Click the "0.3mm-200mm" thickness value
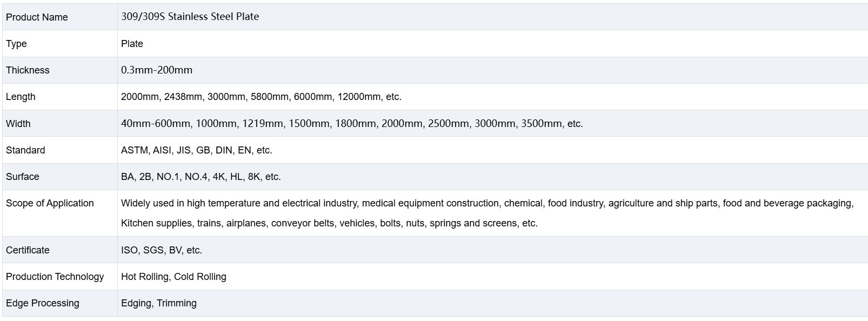The width and height of the screenshot is (868, 321). coord(157,70)
